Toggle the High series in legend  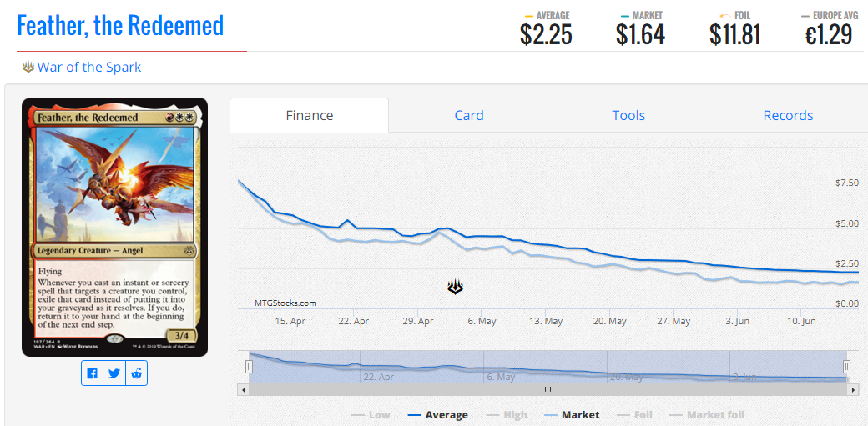coord(507,415)
